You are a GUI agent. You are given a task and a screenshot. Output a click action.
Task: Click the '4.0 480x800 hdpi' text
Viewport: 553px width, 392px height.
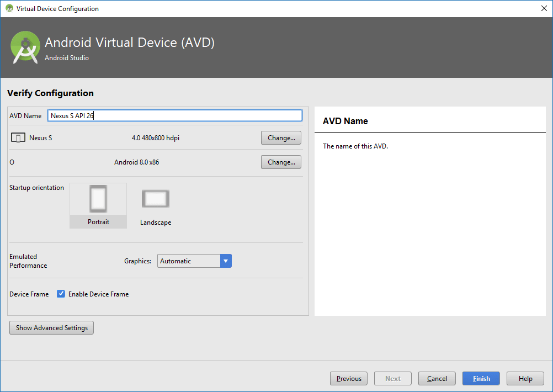click(156, 138)
